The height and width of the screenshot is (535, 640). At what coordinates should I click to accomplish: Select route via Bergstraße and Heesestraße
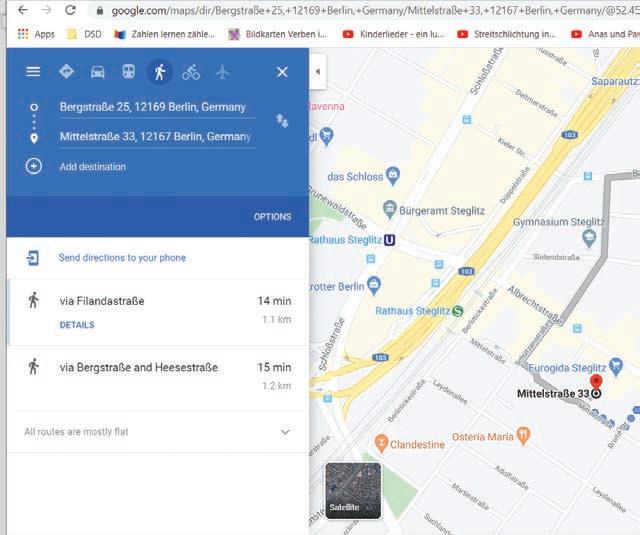[x=158, y=378]
